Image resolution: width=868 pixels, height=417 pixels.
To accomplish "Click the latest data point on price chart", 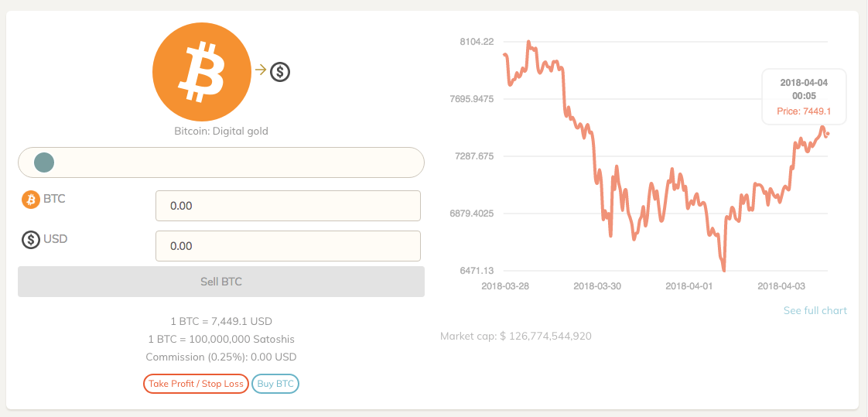I will (828, 134).
